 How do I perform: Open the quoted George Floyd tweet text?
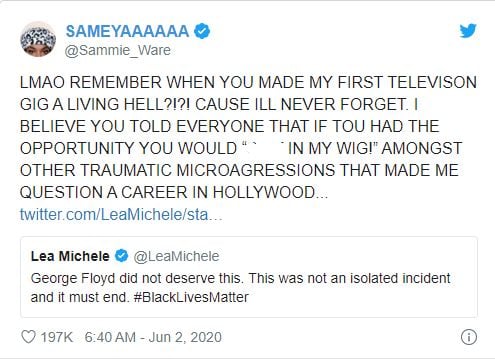(240, 287)
